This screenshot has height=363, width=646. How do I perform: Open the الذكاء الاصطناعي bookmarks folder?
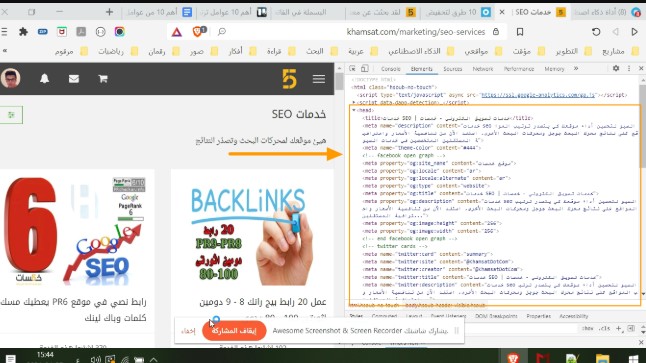pyautogui.click(x=421, y=51)
